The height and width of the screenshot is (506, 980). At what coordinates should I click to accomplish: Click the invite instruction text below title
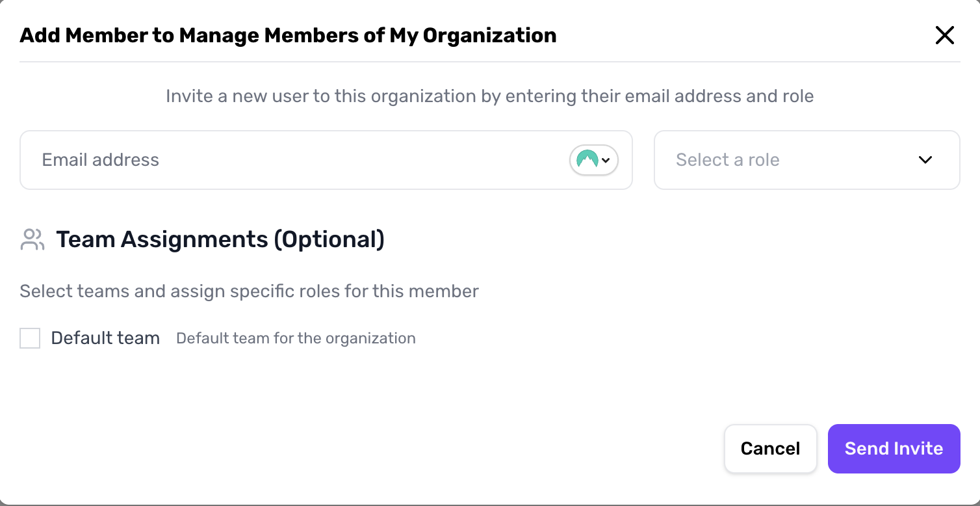click(489, 96)
